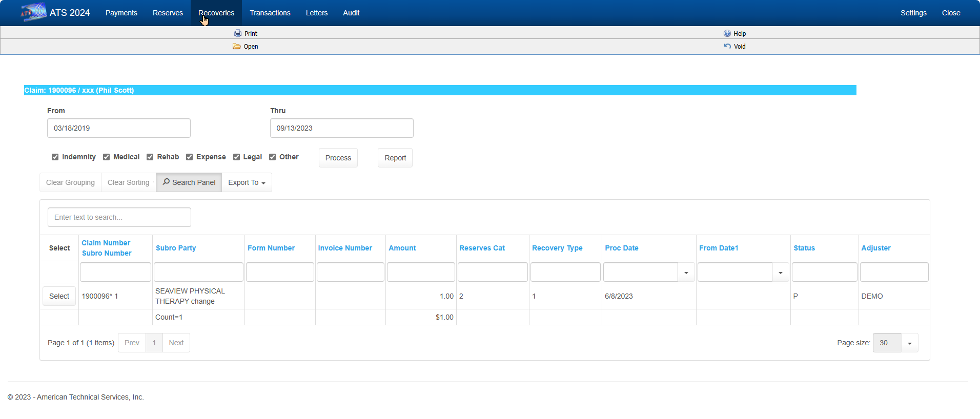This screenshot has height=419, width=980.
Task: Click the Enter text to search field
Action: pyautogui.click(x=119, y=217)
